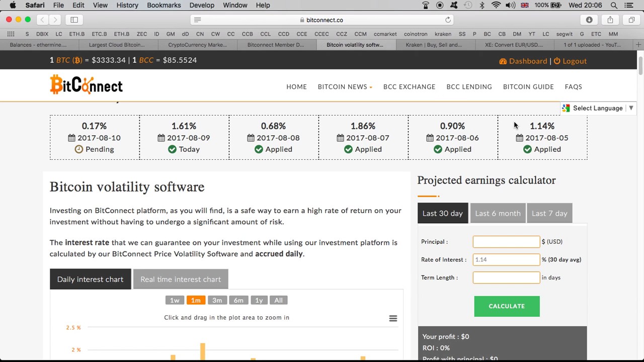This screenshot has height=362, width=644.
Task: Click the Safari reload page icon
Action: tap(448, 20)
